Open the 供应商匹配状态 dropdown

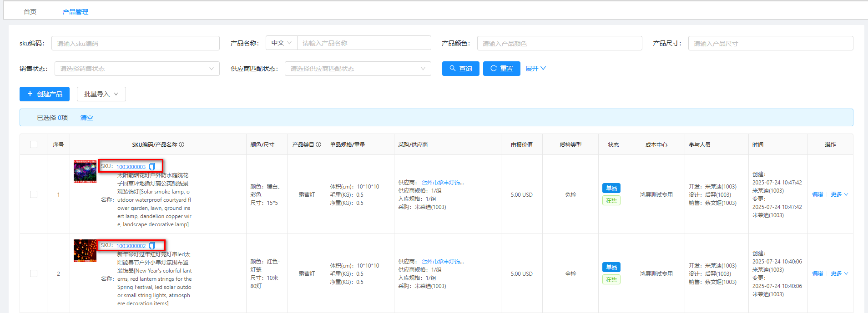click(358, 69)
